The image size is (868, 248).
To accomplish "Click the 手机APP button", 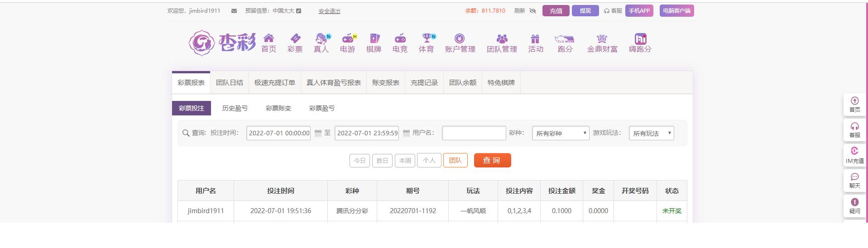I will click(x=639, y=11).
